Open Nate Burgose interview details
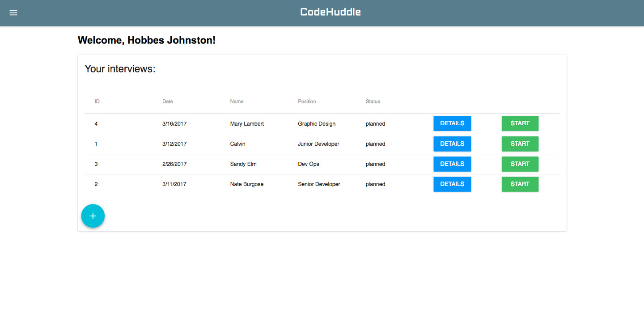Image resolution: width=644 pixels, height=318 pixels. 452,184
